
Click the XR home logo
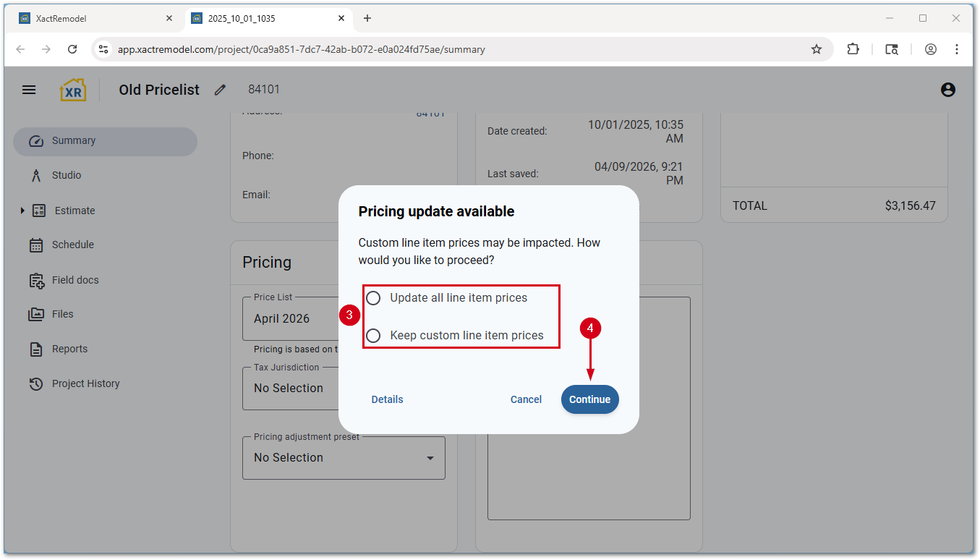coord(73,89)
